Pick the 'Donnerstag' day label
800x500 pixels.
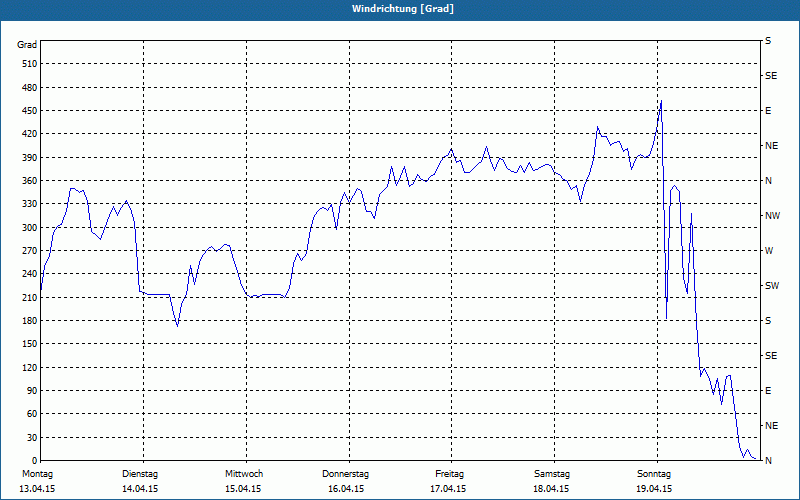click(345, 474)
